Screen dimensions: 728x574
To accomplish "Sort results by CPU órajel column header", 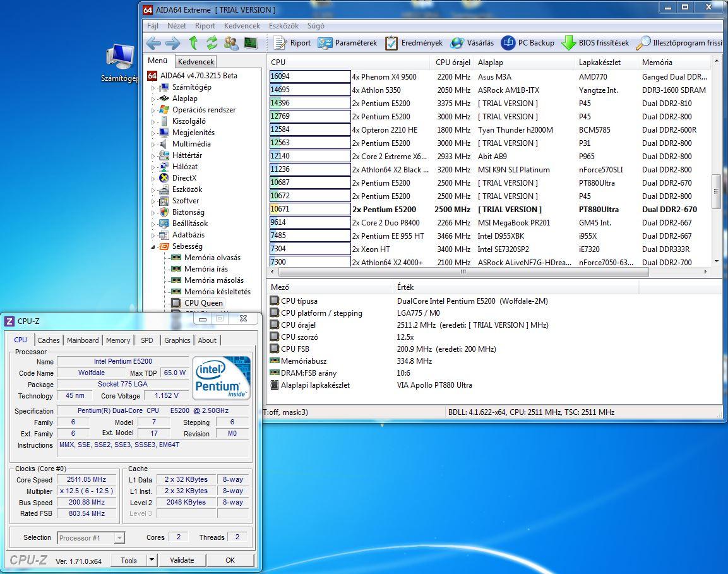I will pos(453,63).
